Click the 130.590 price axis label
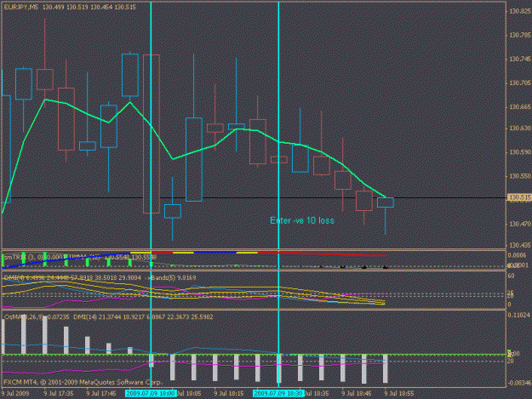532x399 pixels. [520, 152]
